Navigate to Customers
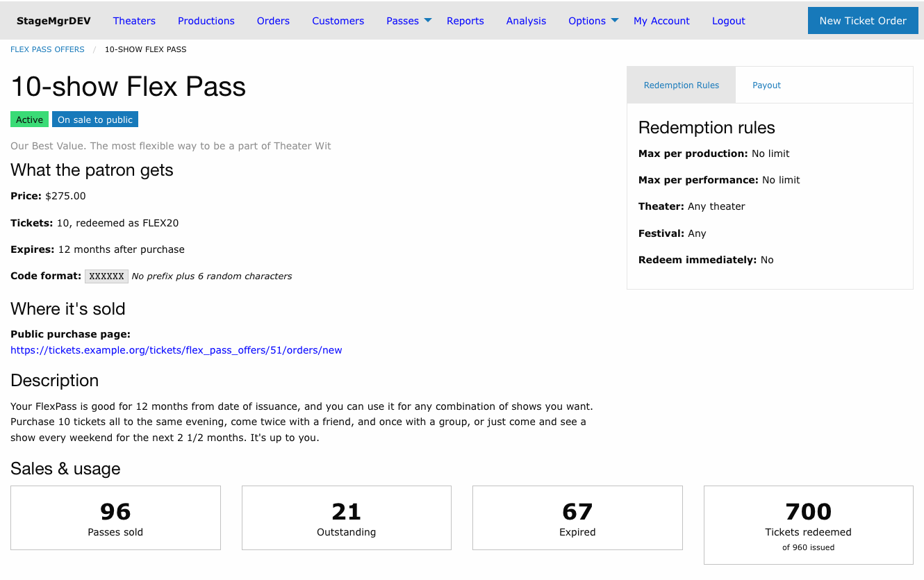 338,21
